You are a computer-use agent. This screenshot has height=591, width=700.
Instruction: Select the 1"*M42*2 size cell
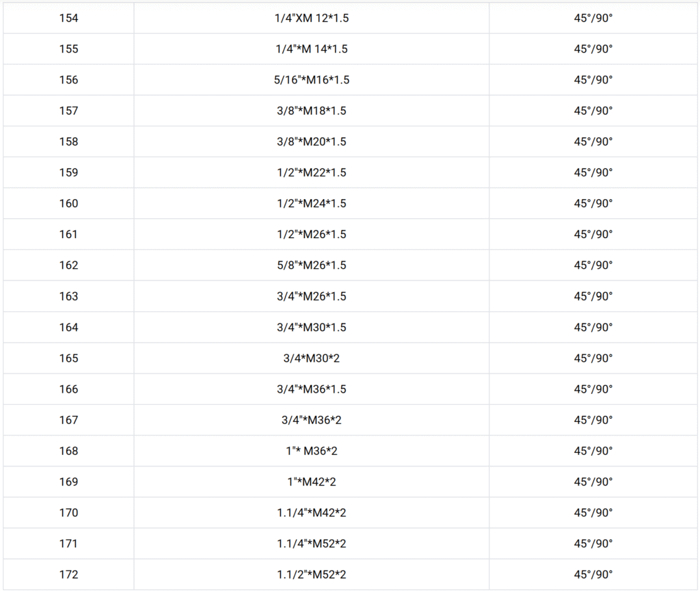point(311,482)
